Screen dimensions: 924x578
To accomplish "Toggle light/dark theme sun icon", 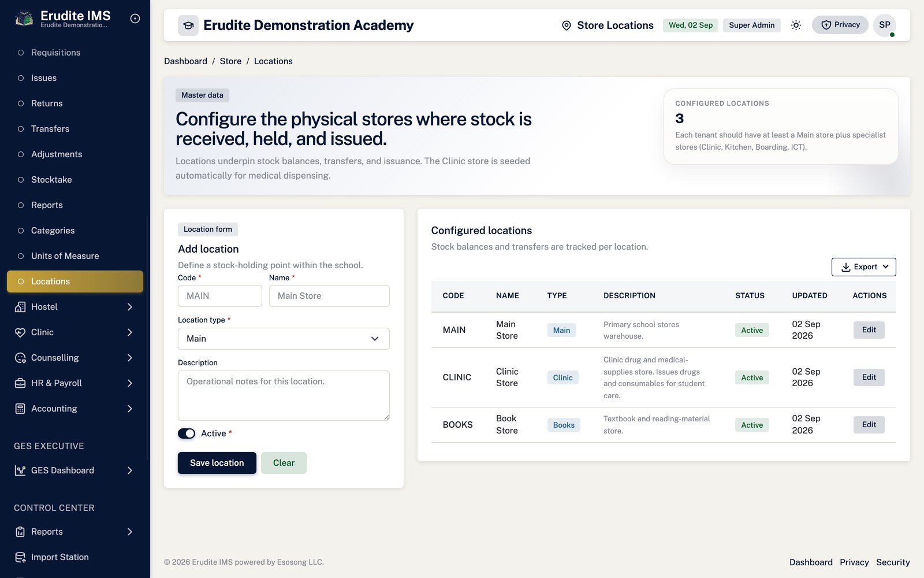I will (x=796, y=25).
